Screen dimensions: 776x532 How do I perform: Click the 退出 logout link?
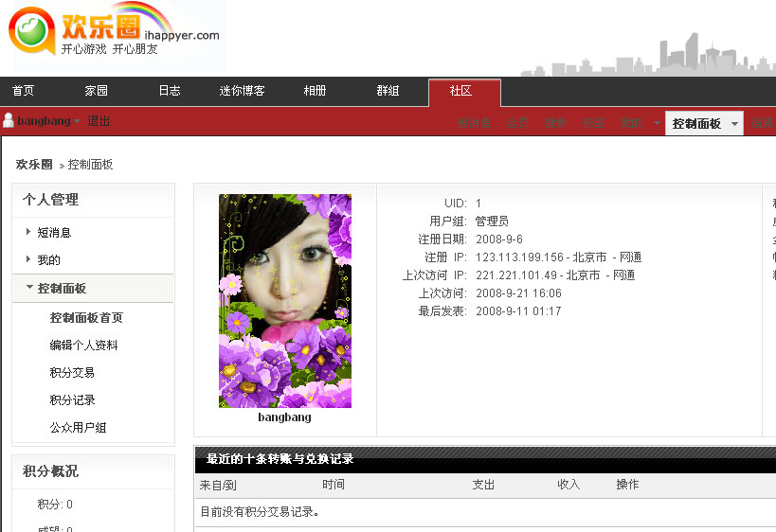[99, 121]
